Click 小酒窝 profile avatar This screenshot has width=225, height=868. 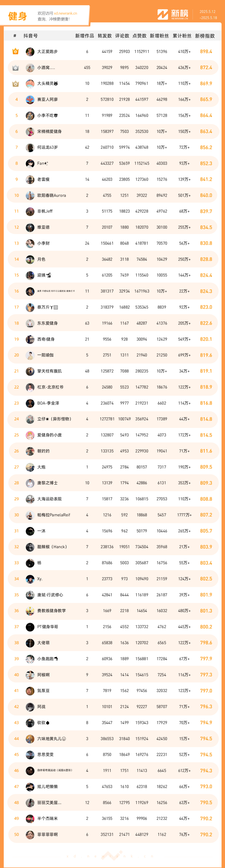pos(30,68)
